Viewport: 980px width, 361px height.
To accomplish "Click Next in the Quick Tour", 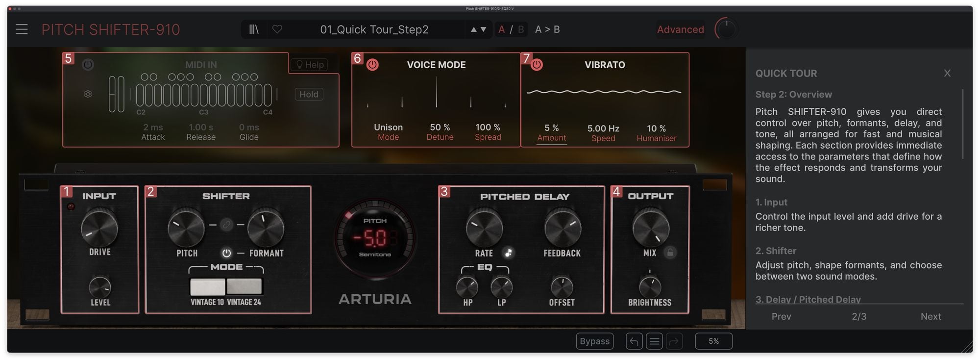I will coord(930,317).
